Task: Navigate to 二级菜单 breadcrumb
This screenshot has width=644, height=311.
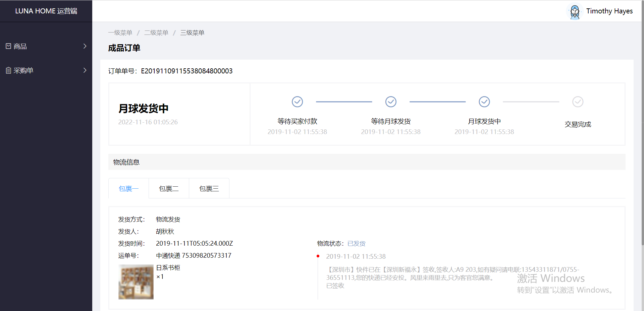Action: click(156, 33)
